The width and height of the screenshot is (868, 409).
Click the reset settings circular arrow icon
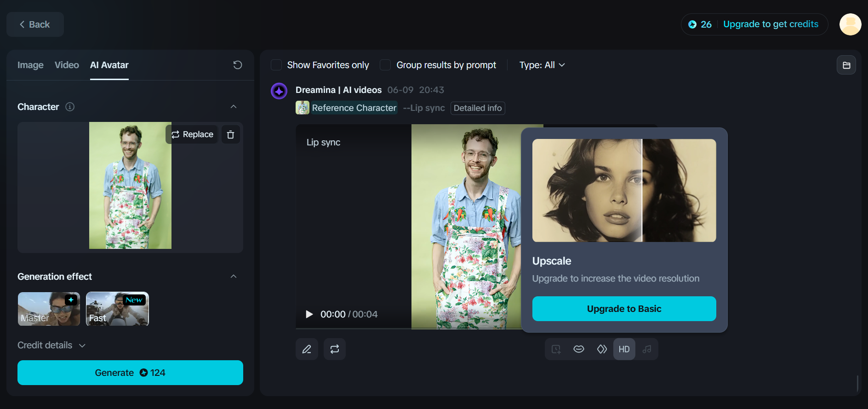tap(237, 65)
